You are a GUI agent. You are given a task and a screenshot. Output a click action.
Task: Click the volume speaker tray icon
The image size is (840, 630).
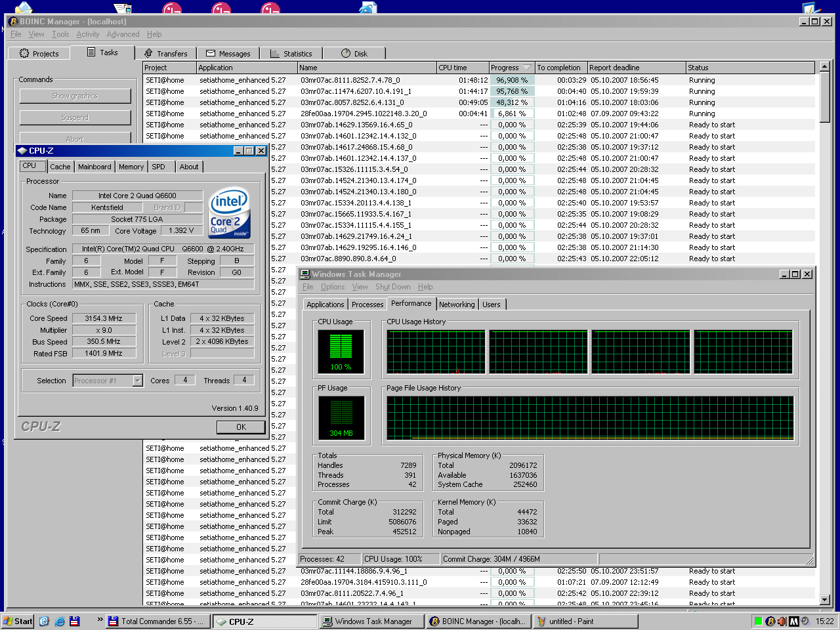pos(782,621)
